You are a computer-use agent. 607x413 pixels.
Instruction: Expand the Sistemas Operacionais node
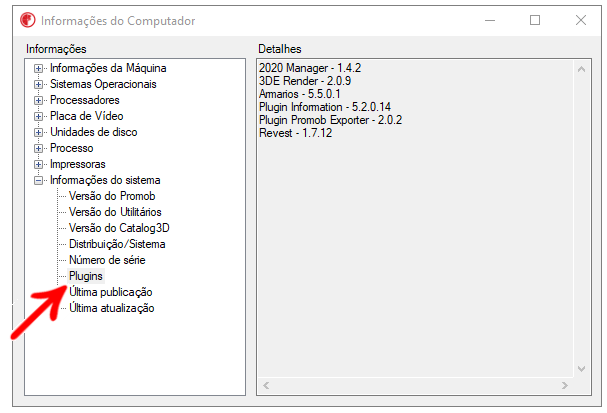click(38, 84)
